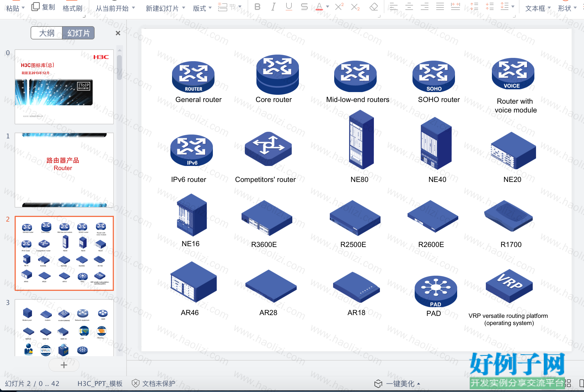The width and height of the screenshot is (584, 392).
Task: Click the 幻灯片 2 / 0 .. 42 counter
Action: click(32, 383)
